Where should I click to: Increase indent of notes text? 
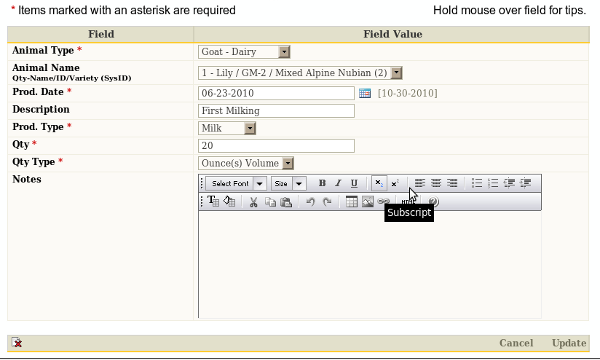(x=525, y=183)
